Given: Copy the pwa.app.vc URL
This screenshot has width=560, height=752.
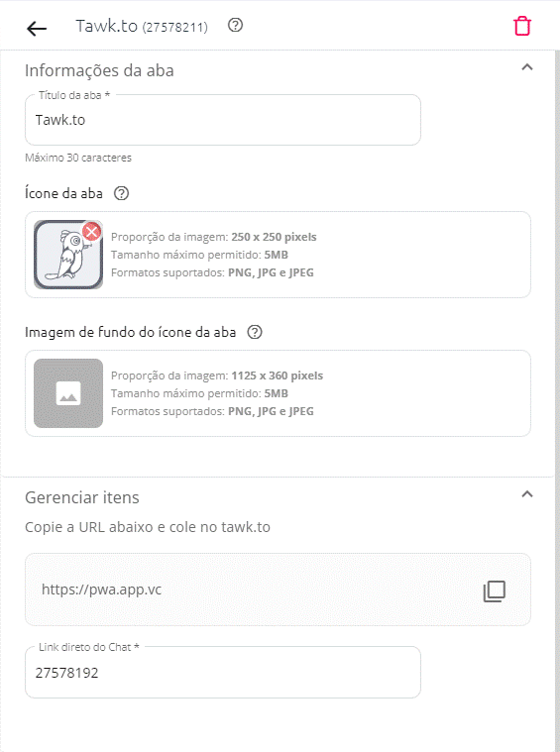Looking at the screenshot, I should click(495, 591).
